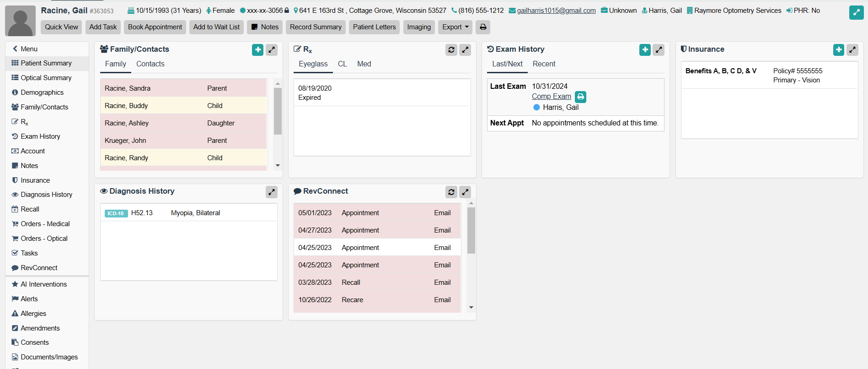Open Demographics in sidebar

(x=47, y=92)
